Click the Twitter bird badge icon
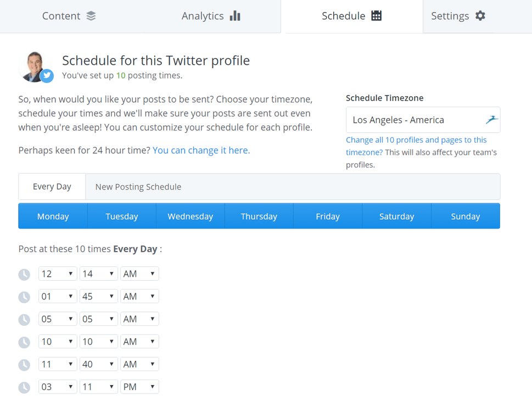The width and height of the screenshot is (532, 401). pos(47,76)
